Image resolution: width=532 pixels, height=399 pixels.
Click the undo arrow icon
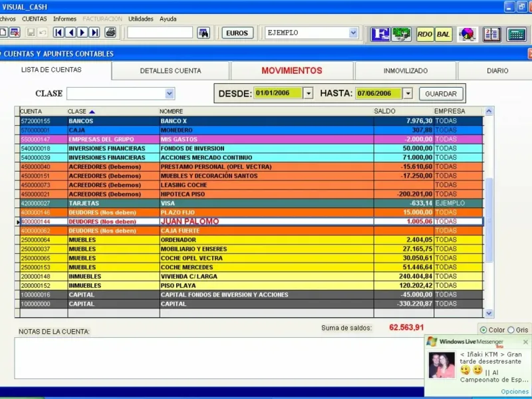[43, 33]
